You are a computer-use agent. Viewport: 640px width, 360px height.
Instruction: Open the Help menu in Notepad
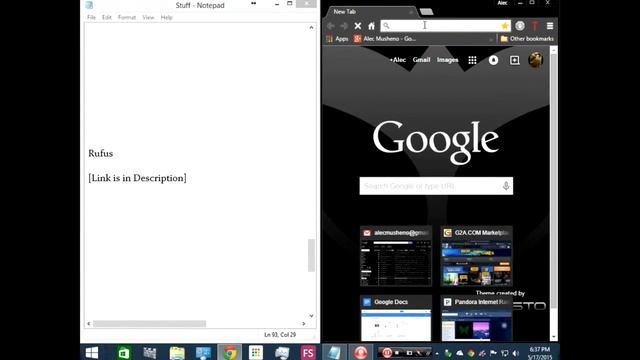166,18
